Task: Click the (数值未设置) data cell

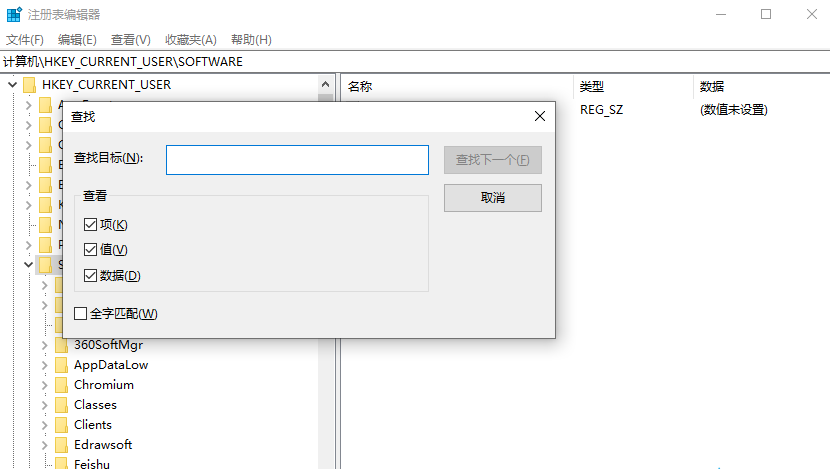Action: click(x=734, y=110)
